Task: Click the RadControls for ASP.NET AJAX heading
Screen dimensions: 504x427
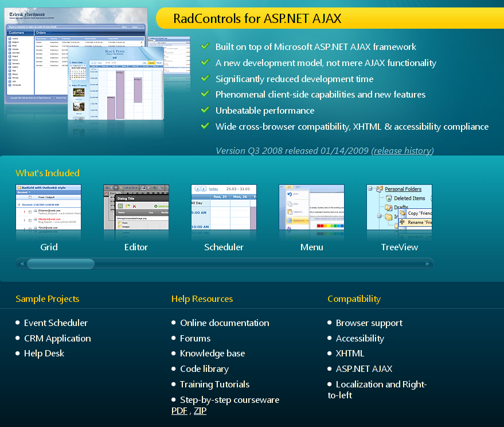Action: click(257, 18)
